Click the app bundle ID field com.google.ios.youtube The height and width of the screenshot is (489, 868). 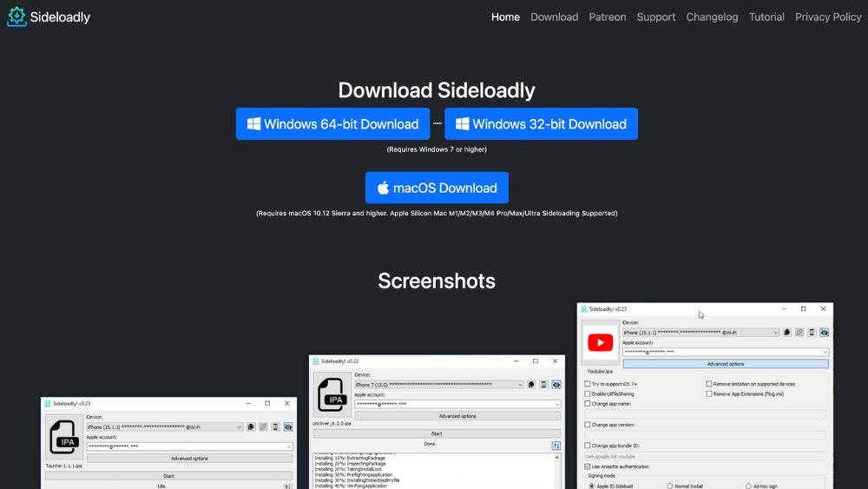(x=705, y=456)
